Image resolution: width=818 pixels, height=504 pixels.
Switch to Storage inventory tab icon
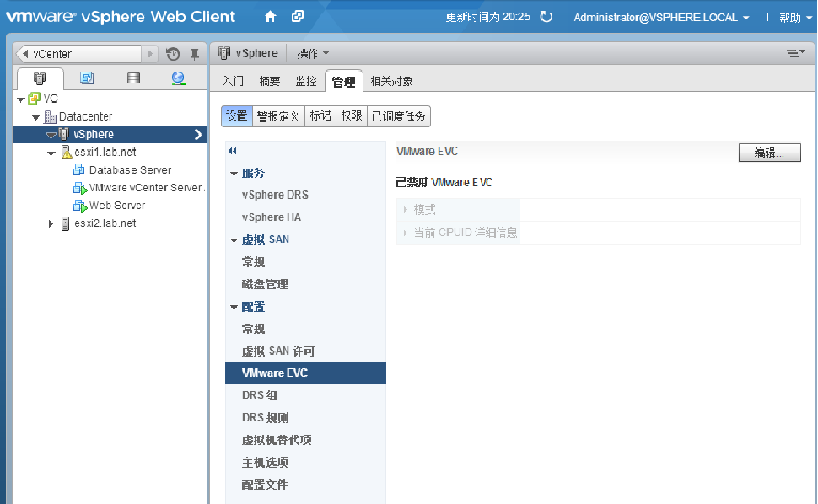click(x=133, y=78)
